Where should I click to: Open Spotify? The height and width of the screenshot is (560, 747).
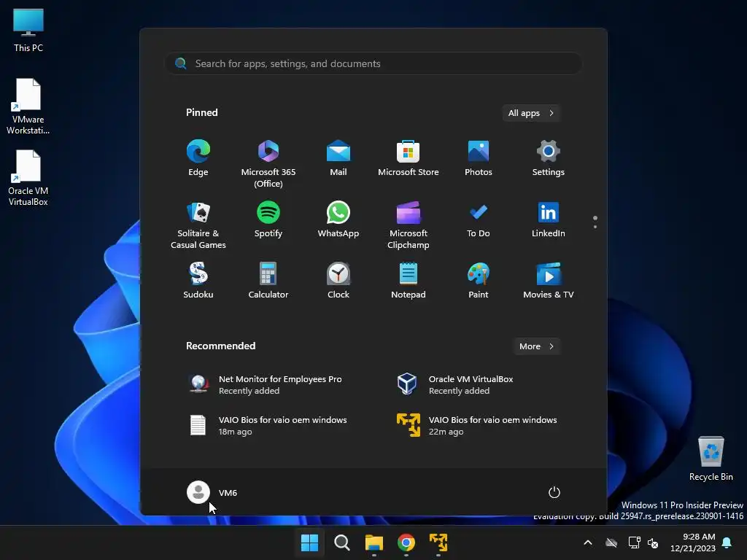click(268, 220)
